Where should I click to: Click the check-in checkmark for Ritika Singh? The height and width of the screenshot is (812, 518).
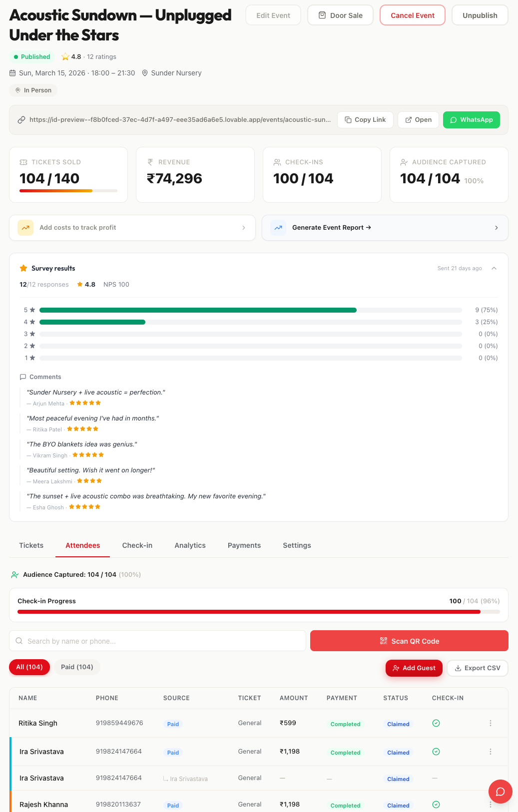tap(436, 723)
